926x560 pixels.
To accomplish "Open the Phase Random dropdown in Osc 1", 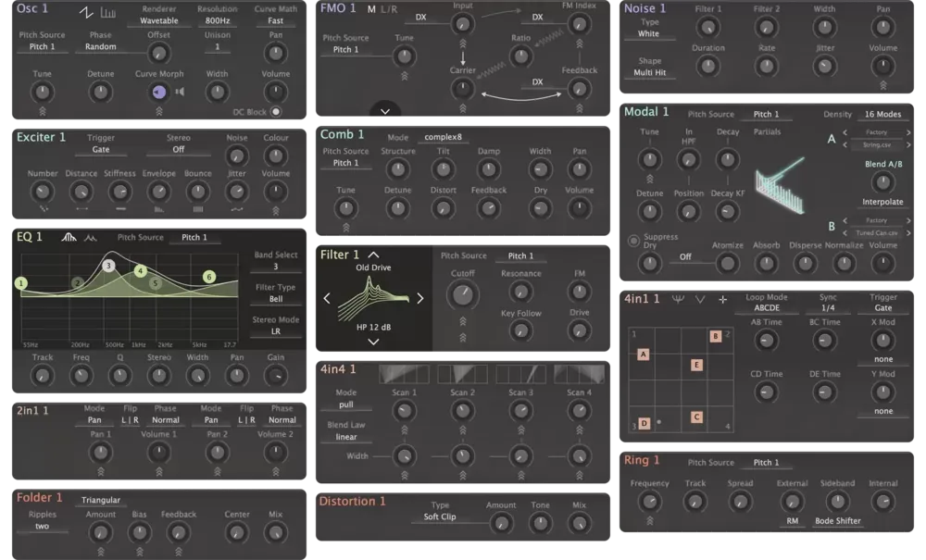I will [100, 46].
